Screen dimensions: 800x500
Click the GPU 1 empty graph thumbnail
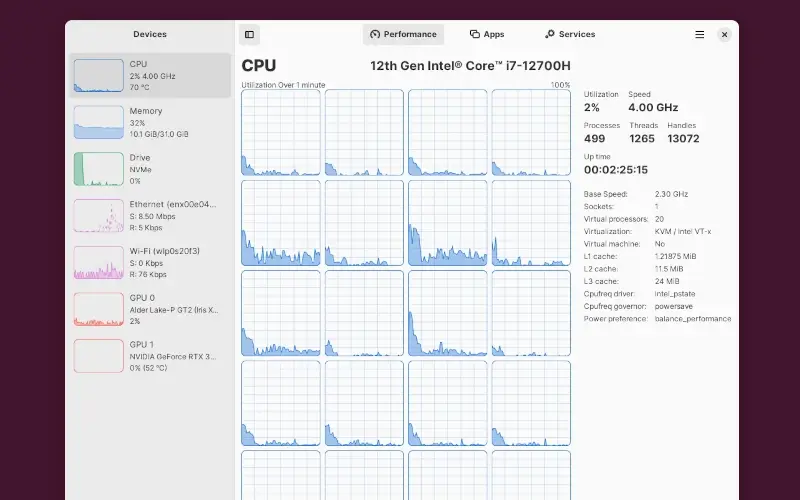[x=98, y=356]
